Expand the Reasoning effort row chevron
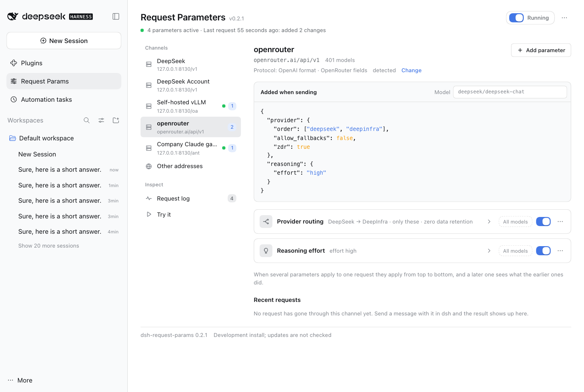Screen dimensions: 584x392 pyautogui.click(x=489, y=251)
